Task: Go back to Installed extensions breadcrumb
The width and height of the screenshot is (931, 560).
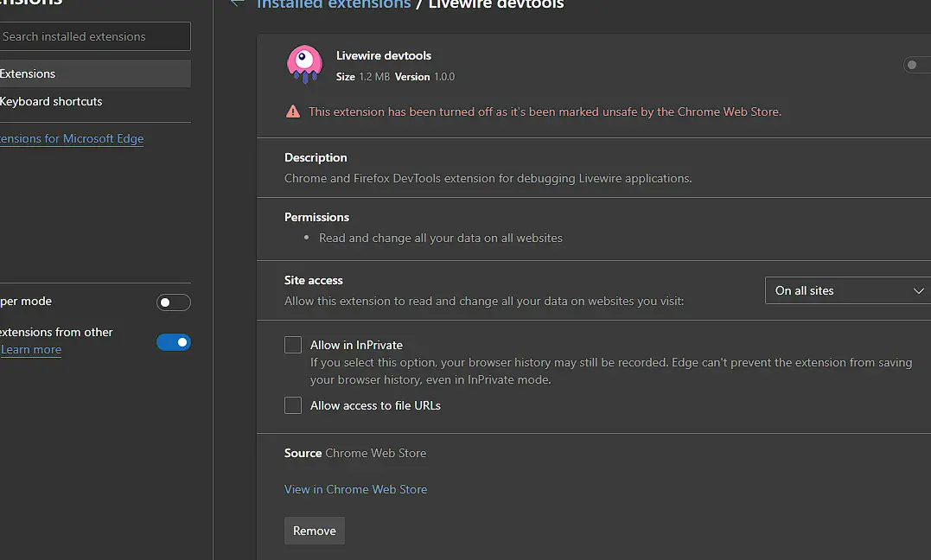Action: click(333, 4)
